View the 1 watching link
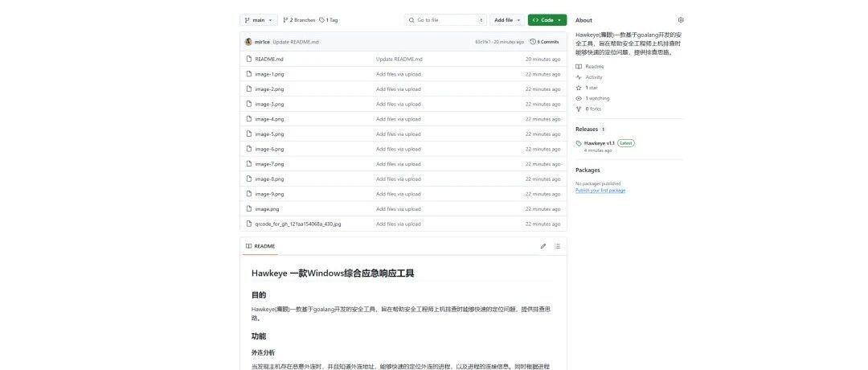Viewport: 868px width, 370px height. [593, 98]
